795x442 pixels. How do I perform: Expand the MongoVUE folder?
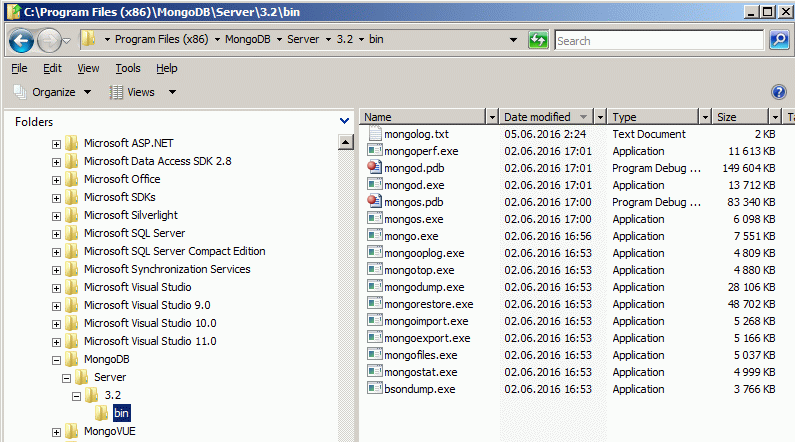coord(56,432)
